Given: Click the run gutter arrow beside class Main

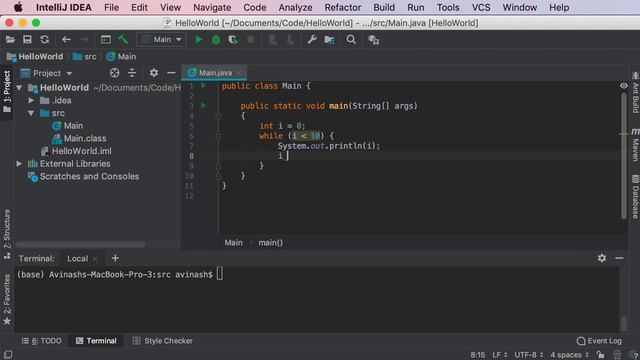Looking at the screenshot, I should pos(203,86).
